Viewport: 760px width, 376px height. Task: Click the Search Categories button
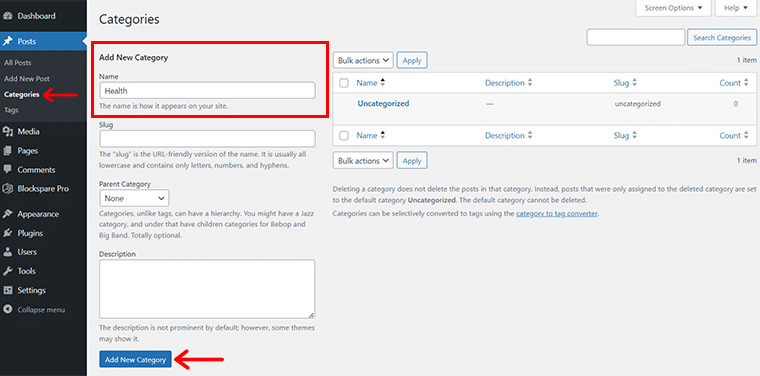[x=722, y=37]
